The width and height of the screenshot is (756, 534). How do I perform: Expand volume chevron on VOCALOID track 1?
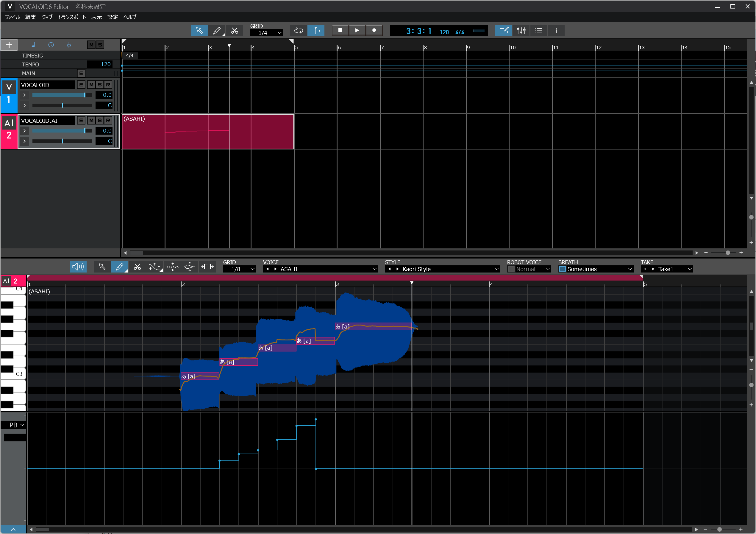(24, 95)
